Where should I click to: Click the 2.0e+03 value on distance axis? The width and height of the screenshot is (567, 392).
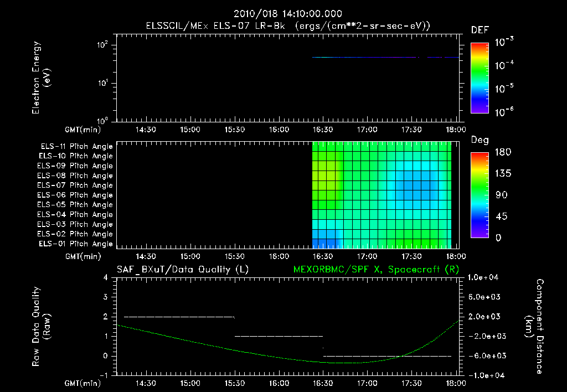[x=484, y=316]
